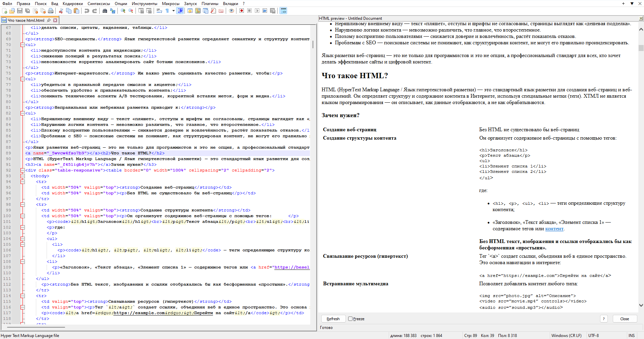Add a new tab with plus button
Image resolution: width=644 pixels, height=339 pixels.
(x=623, y=4)
